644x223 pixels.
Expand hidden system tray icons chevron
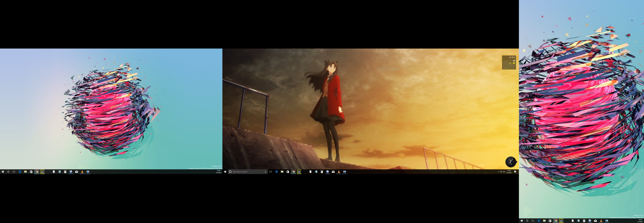[x=498, y=172]
